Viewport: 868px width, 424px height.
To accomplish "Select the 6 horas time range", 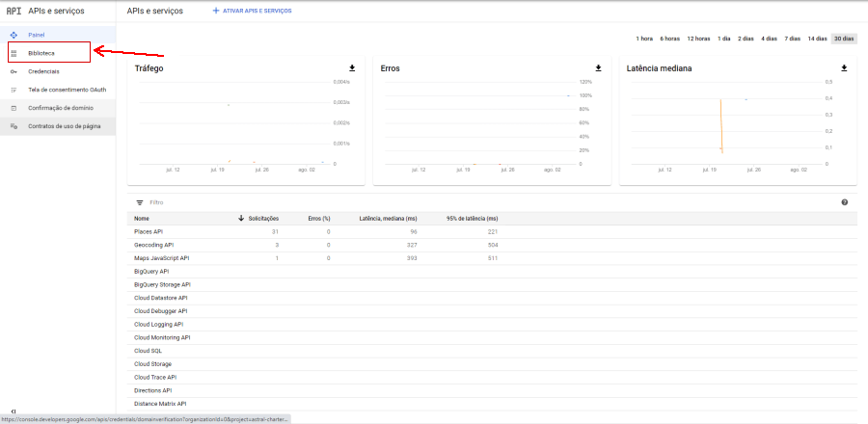I will [x=670, y=39].
